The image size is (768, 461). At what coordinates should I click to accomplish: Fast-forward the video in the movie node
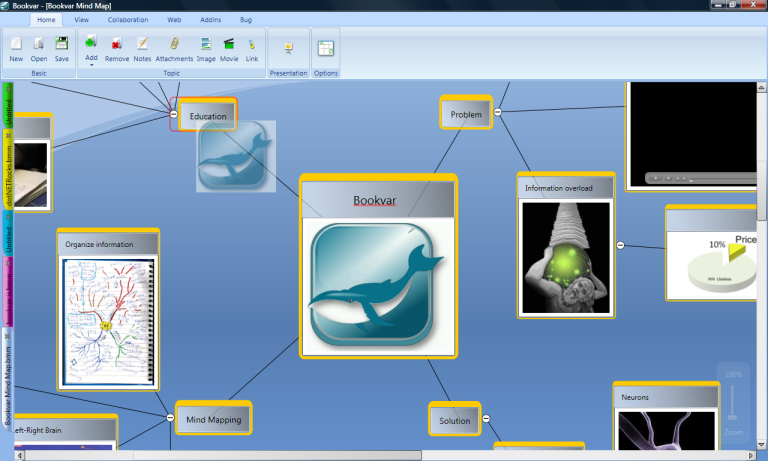pos(684,178)
